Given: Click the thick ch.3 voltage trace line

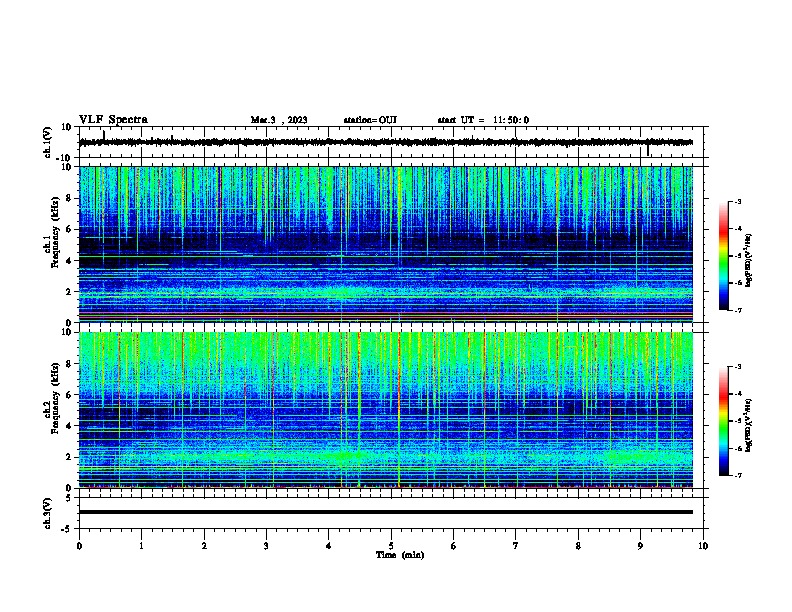Looking at the screenshot, I should (x=386, y=512).
